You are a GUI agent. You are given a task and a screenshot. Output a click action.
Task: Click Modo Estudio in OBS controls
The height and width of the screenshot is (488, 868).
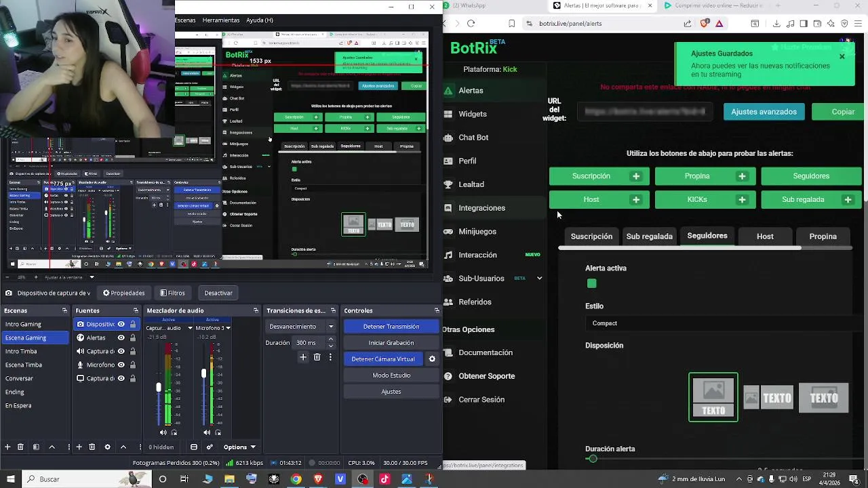[x=391, y=375]
